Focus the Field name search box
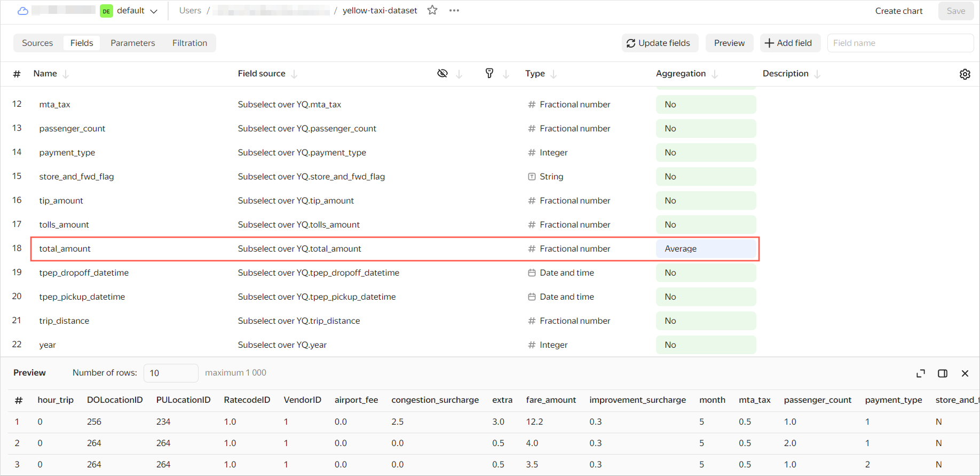The image size is (980, 476). click(x=900, y=43)
